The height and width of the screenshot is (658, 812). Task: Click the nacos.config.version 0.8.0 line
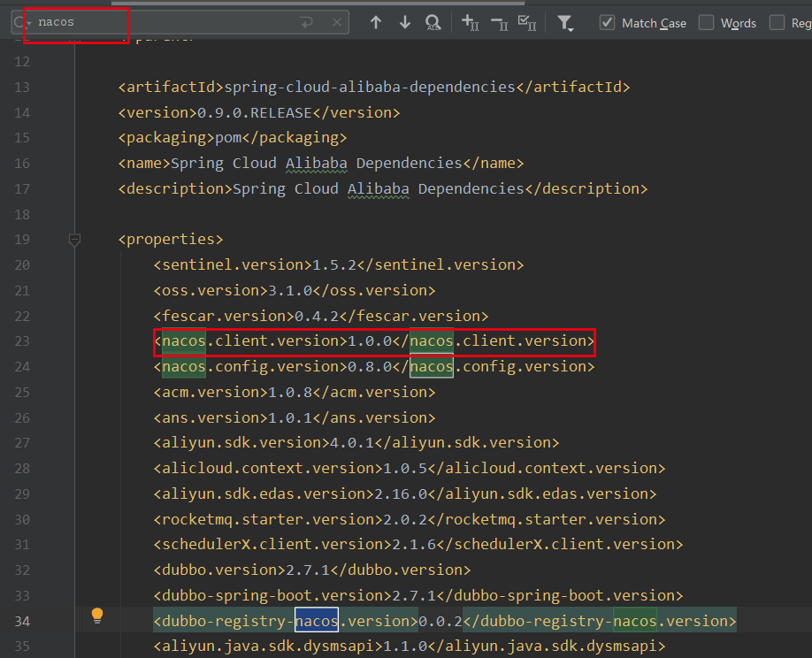click(x=374, y=366)
